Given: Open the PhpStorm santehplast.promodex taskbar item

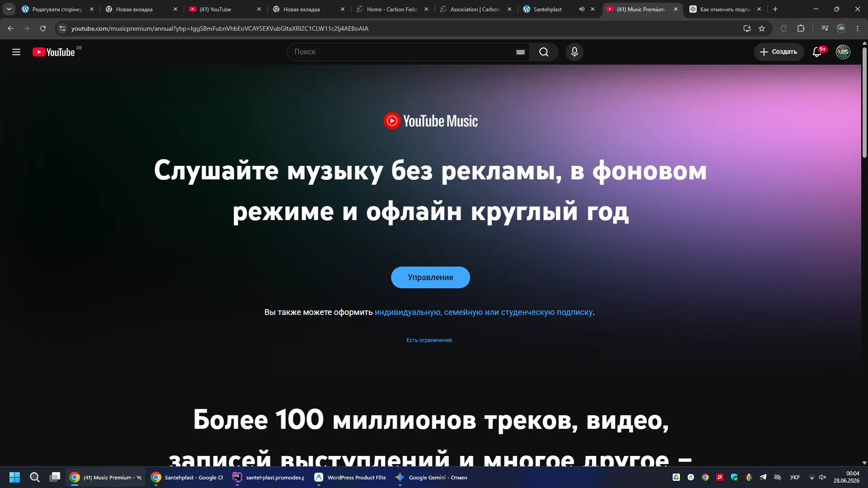Looking at the screenshot, I should point(269,477).
